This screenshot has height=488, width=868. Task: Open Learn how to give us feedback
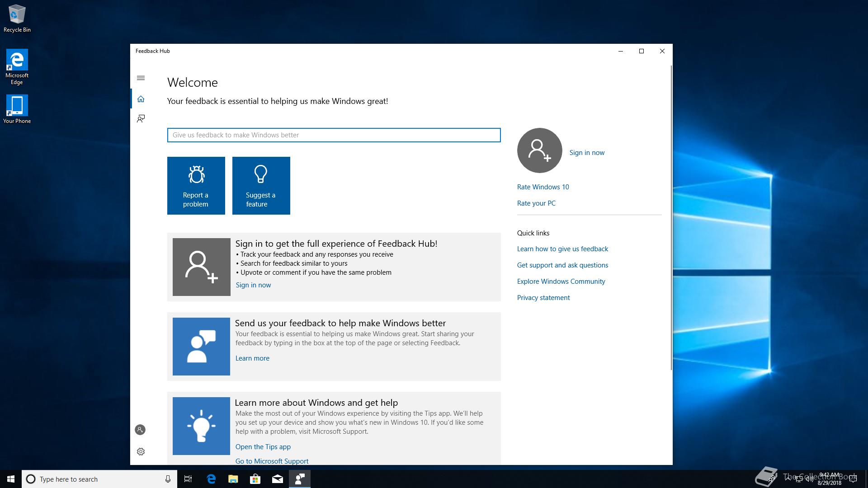562,249
